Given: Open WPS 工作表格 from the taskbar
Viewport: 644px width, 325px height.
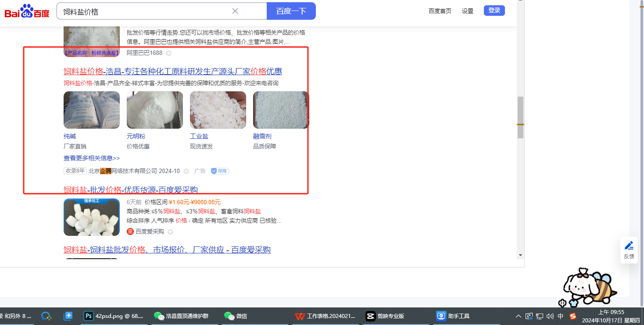Looking at the screenshot, I should (x=325, y=316).
